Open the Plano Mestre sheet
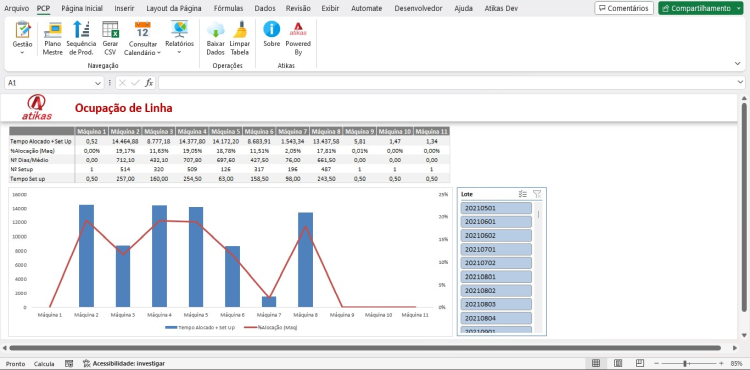This screenshot has width=750, height=370. [53, 30]
